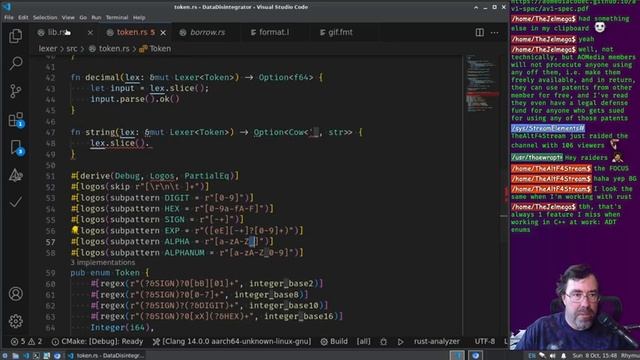Image resolution: width=640 pixels, height=360 pixels.
Task: Click the src breadcrumb folder
Action: (x=72, y=49)
